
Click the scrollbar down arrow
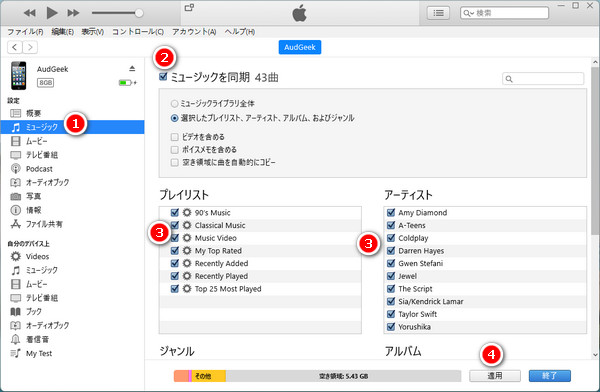click(595, 354)
